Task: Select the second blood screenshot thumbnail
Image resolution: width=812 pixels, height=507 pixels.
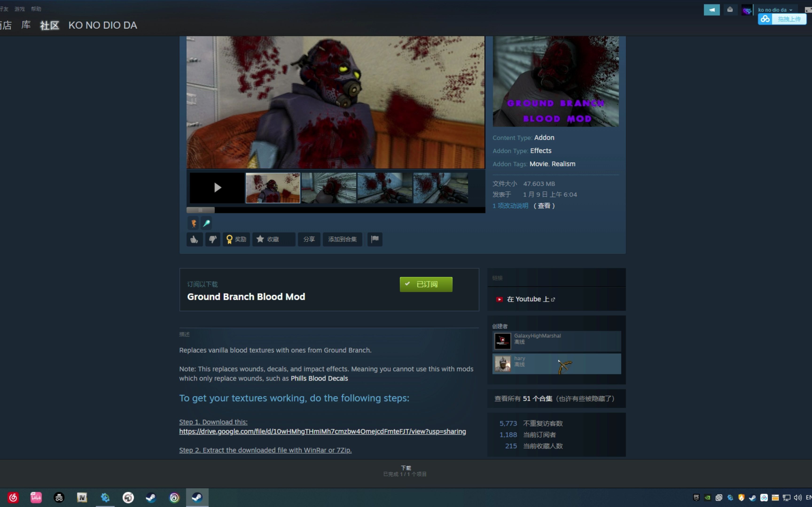Action: point(328,188)
